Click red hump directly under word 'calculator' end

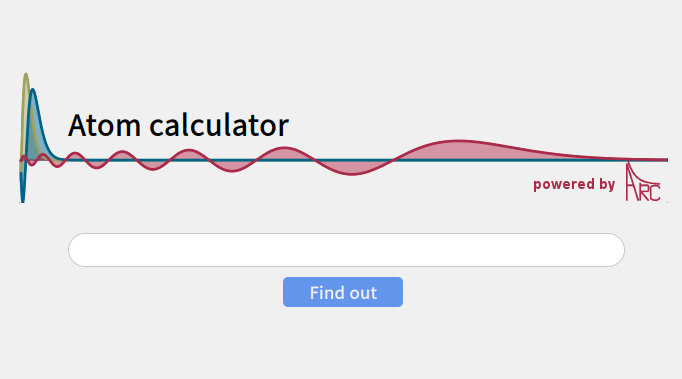pyautogui.click(x=282, y=154)
